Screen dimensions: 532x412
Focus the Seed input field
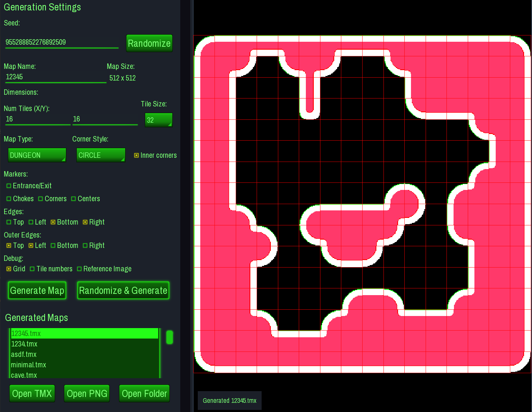pyautogui.click(x=62, y=43)
